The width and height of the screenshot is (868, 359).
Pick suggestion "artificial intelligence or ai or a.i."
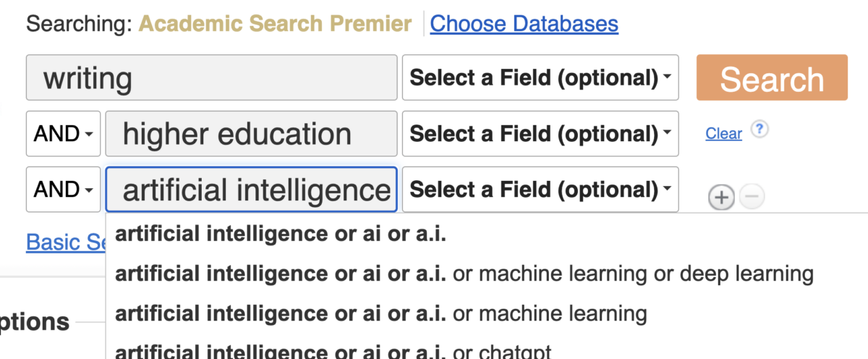pos(281,235)
